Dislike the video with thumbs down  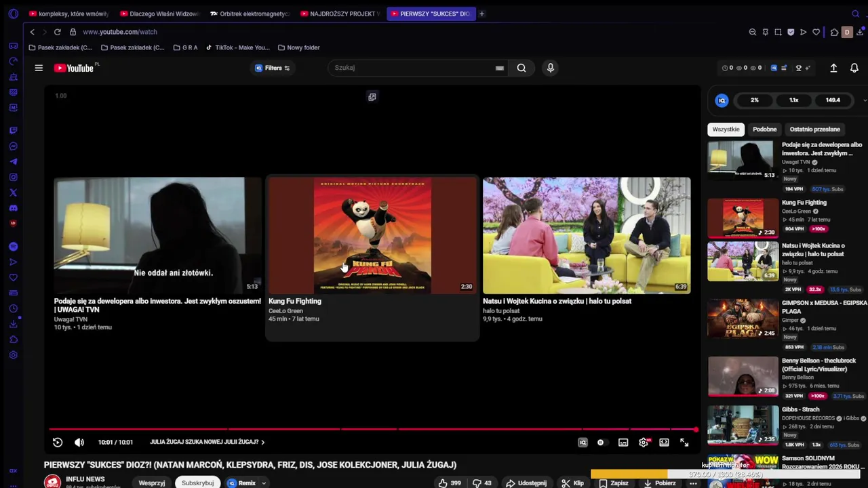pyautogui.click(x=481, y=483)
